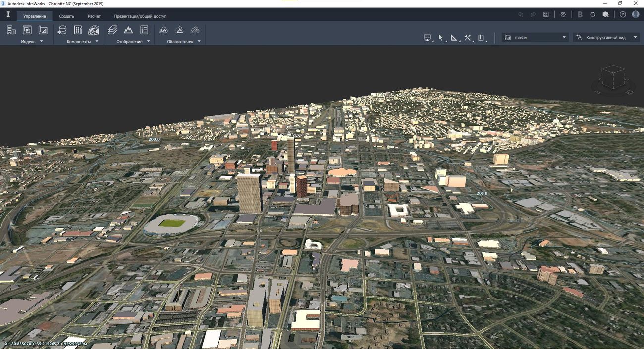This screenshot has height=349, width=644.
Task: Click the BIM 360 icon in the top bar
Action: tap(580, 14)
